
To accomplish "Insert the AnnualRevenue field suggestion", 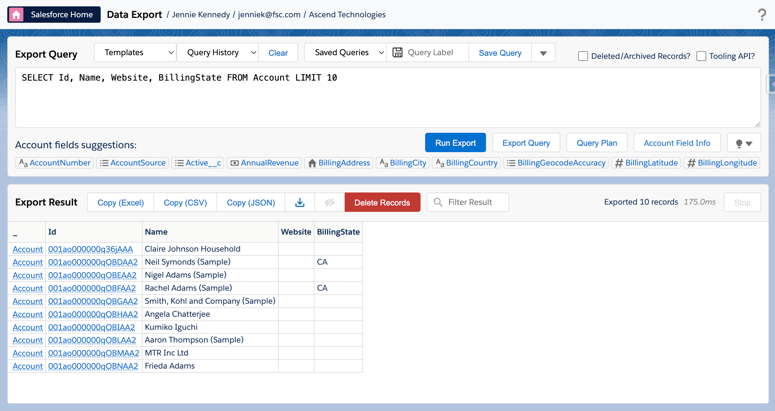I will [264, 163].
